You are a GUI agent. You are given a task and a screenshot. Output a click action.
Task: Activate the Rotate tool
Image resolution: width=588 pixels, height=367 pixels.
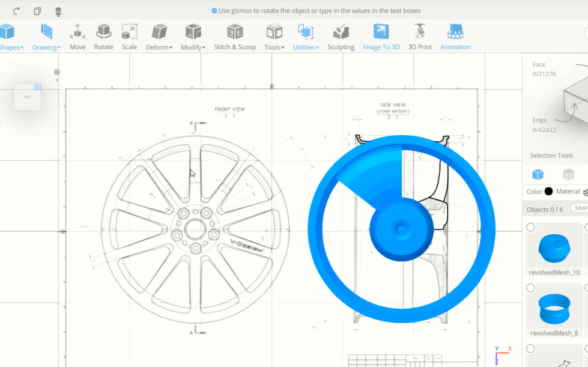click(103, 36)
